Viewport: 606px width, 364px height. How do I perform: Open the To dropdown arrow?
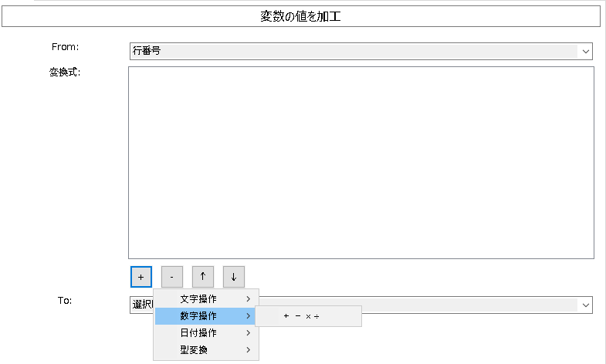(585, 305)
